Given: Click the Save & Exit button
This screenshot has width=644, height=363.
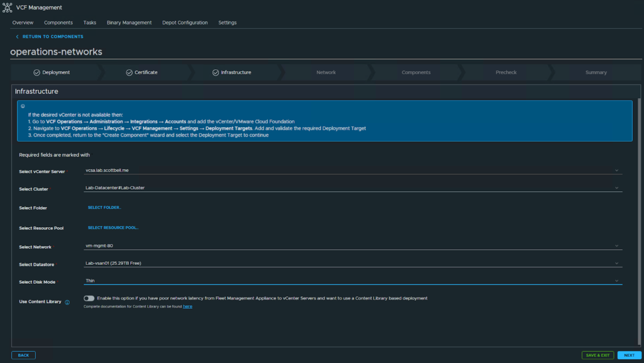Looking at the screenshot, I should click(x=597, y=355).
